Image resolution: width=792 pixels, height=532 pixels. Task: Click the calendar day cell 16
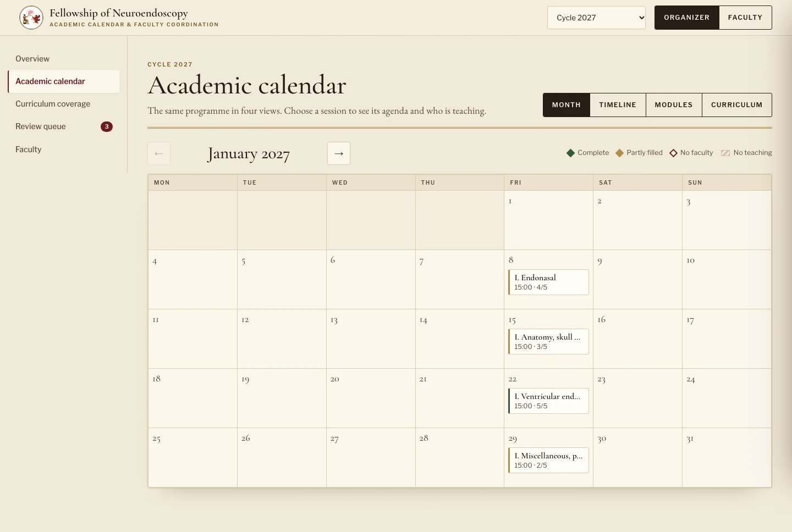637,339
